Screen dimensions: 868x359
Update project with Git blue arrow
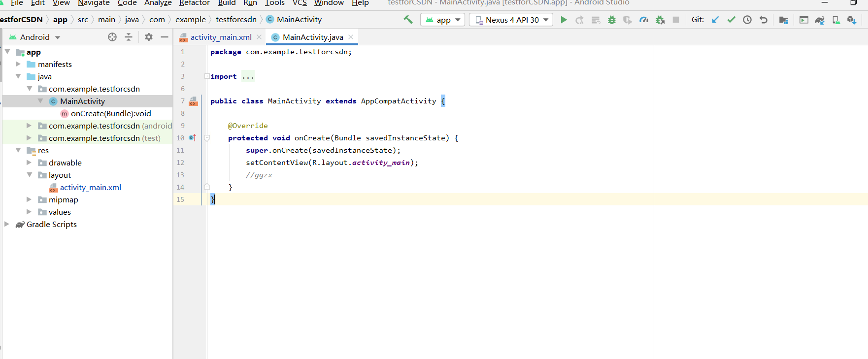coord(715,20)
